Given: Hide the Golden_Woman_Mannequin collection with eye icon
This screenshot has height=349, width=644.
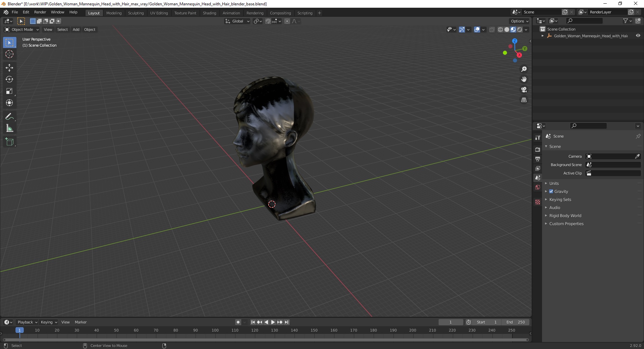Looking at the screenshot, I should click(x=638, y=36).
